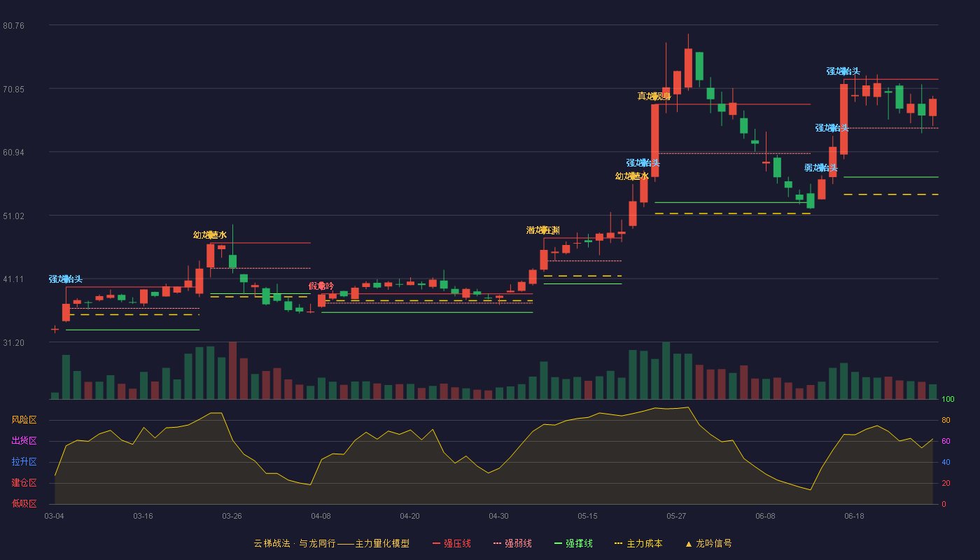Jump to the 03-16 date tick
980x560 pixels.
coord(143,516)
